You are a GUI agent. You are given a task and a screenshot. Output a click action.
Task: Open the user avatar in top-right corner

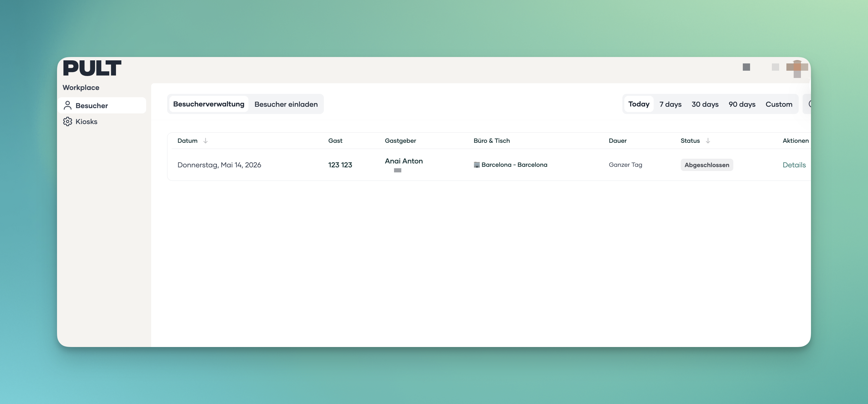point(797,69)
